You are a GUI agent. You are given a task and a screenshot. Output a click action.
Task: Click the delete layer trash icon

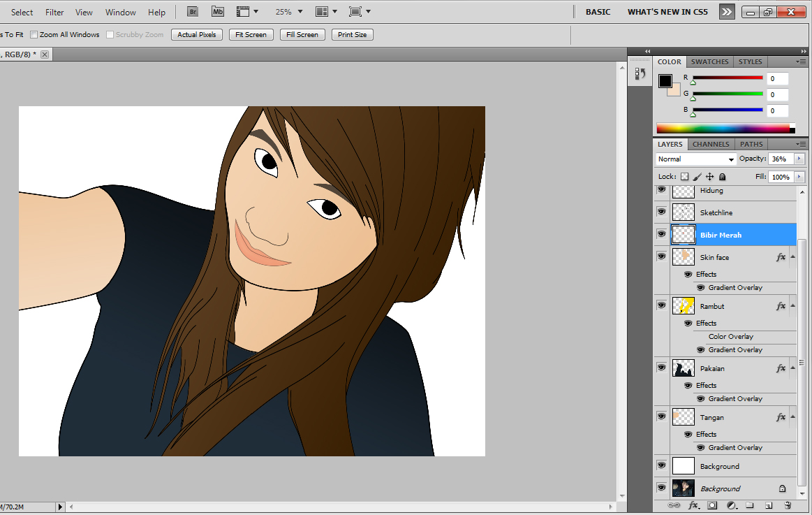[788, 505]
